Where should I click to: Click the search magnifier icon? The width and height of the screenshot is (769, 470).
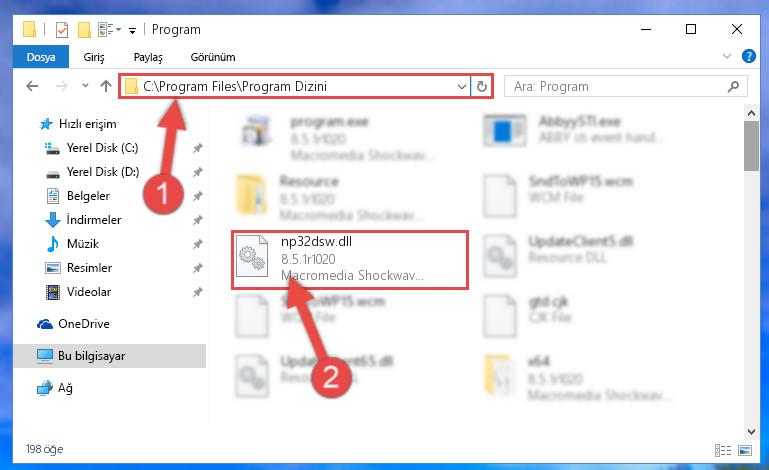coord(733,87)
